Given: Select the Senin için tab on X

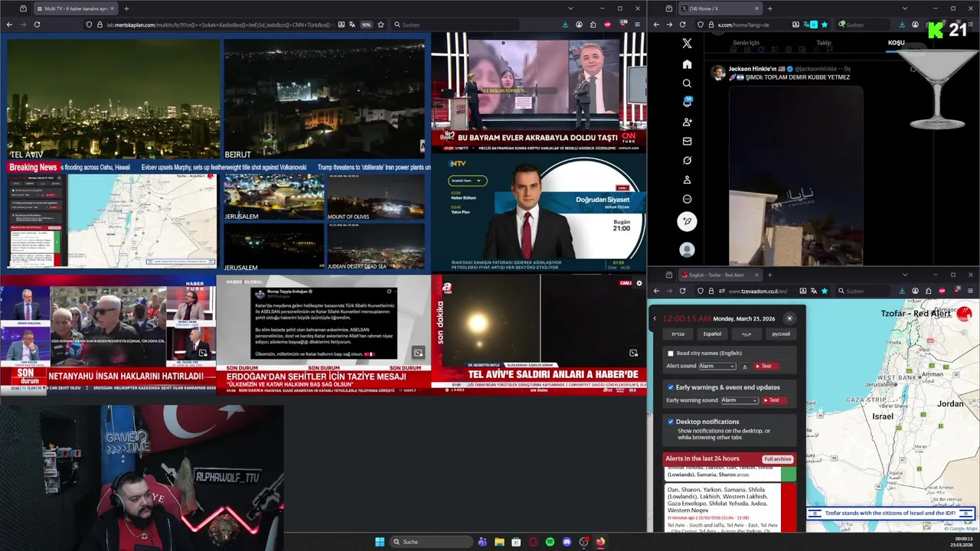Looking at the screenshot, I should click(x=746, y=43).
